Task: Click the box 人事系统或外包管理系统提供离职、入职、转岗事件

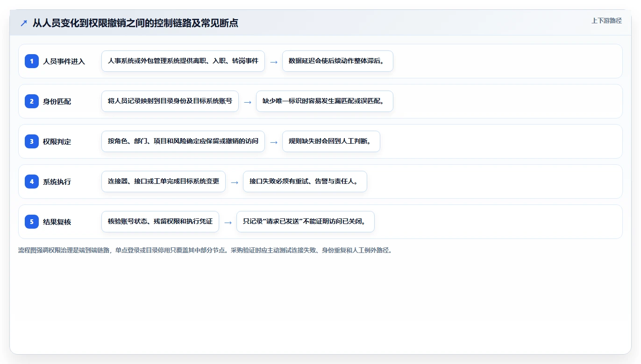Action: (x=183, y=61)
